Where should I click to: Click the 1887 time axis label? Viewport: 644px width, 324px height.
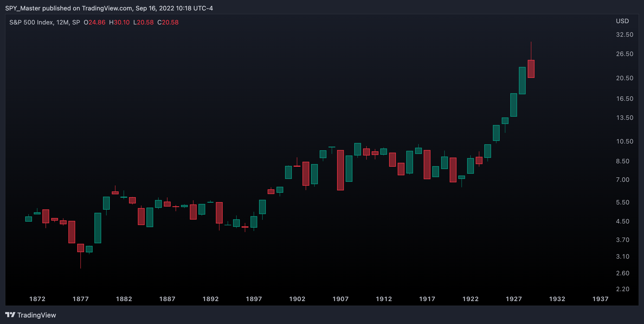pyautogui.click(x=167, y=299)
